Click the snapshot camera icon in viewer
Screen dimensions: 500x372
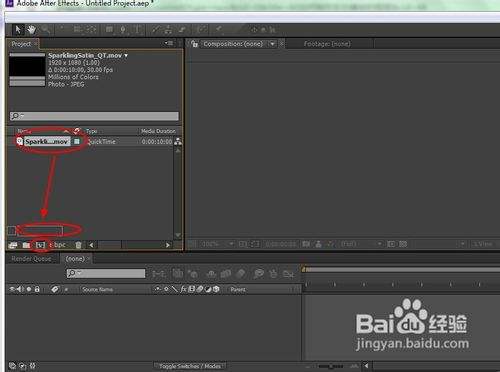pyautogui.click(x=306, y=244)
